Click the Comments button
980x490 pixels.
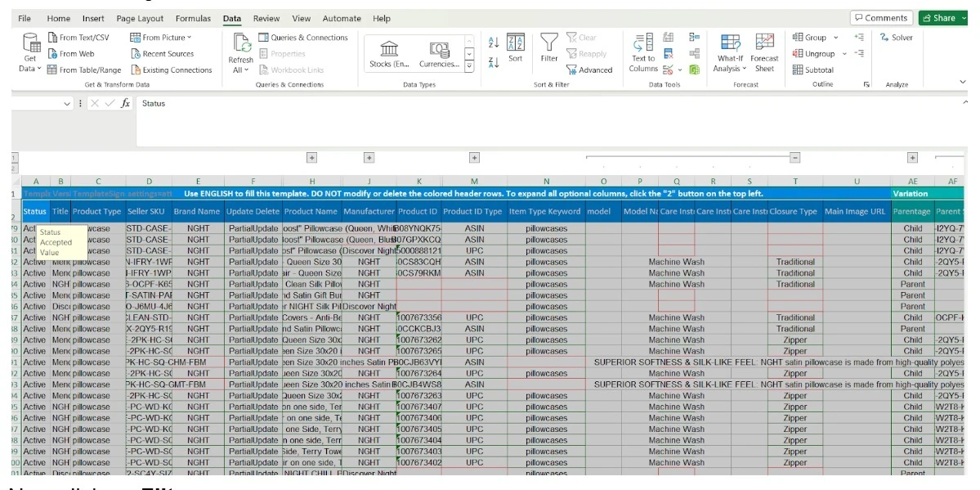(880, 18)
